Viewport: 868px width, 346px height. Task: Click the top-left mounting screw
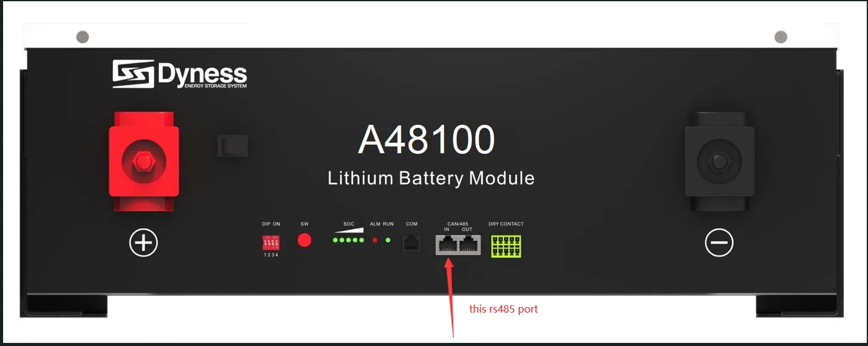[x=82, y=37]
